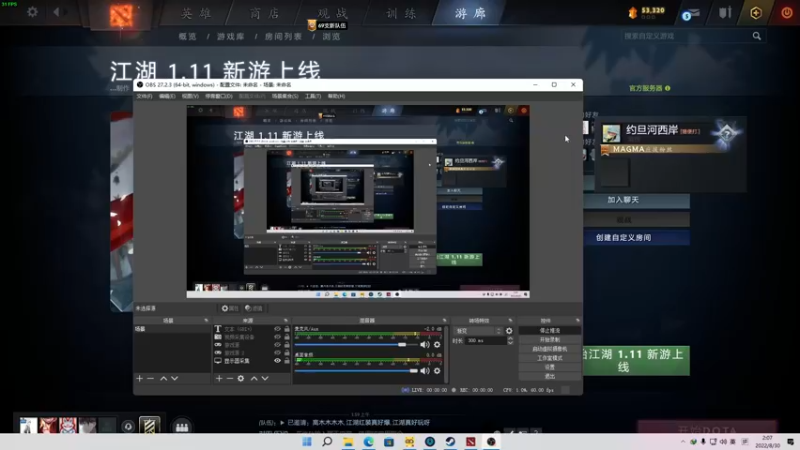Click the OBS 开始录制 button
Screen dimensions: 800x450
pyautogui.click(x=549, y=340)
